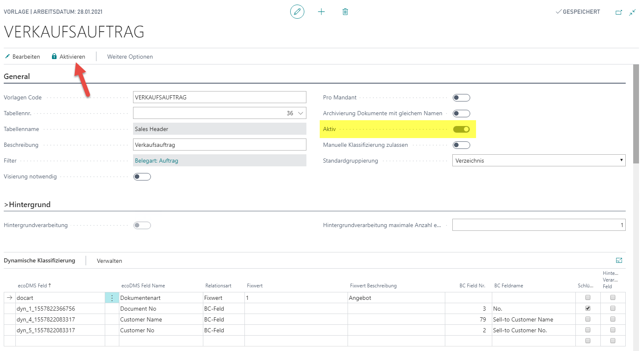Select the dyn_4_1557822083317 cell
644x351 pixels.
pos(60,319)
